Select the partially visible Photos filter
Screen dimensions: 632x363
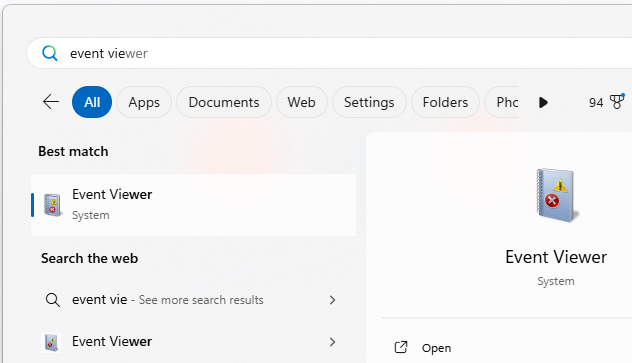(x=502, y=102)
